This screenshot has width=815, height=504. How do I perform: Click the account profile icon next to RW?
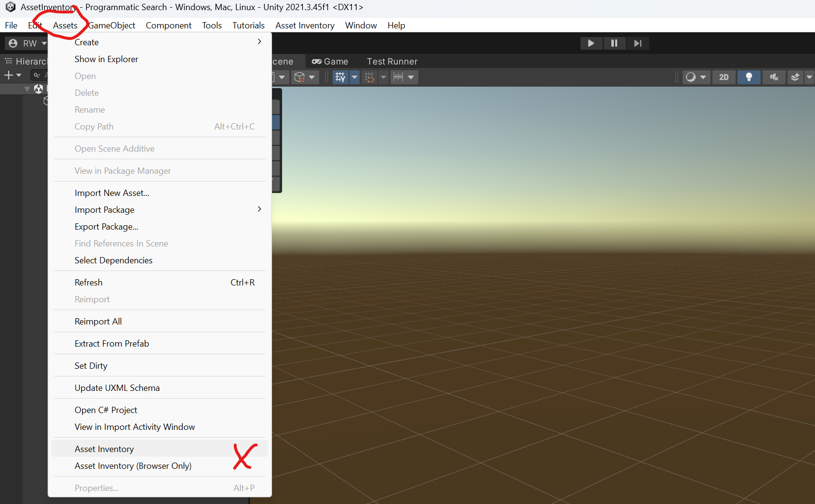(x=13, y=43)
